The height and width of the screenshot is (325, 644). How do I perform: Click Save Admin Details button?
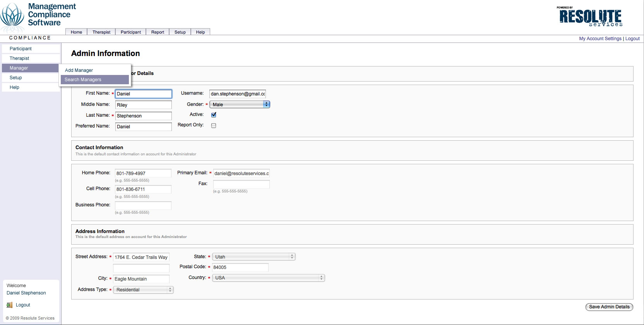click(609, 307)
